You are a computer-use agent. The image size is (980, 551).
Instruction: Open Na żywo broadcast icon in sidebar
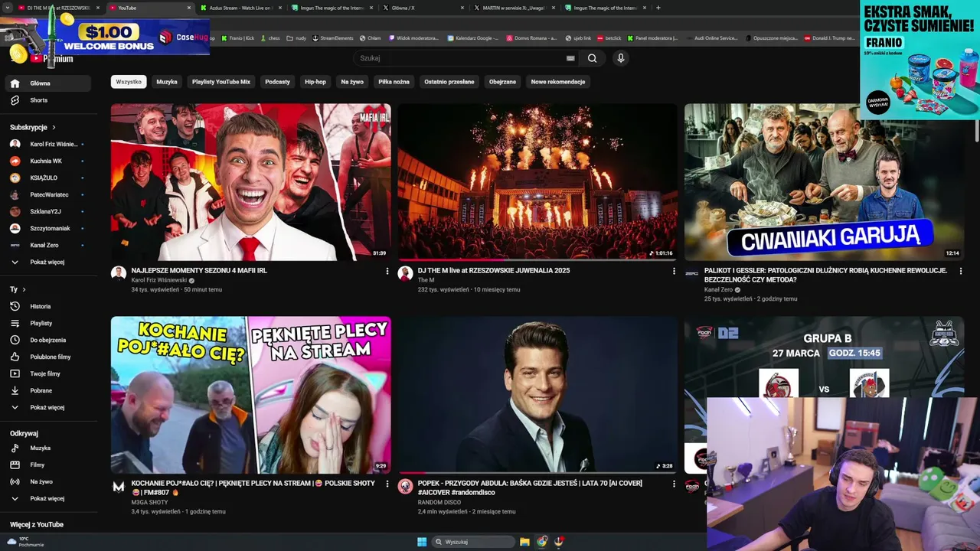pyautogui.click(x=15, y=481)
